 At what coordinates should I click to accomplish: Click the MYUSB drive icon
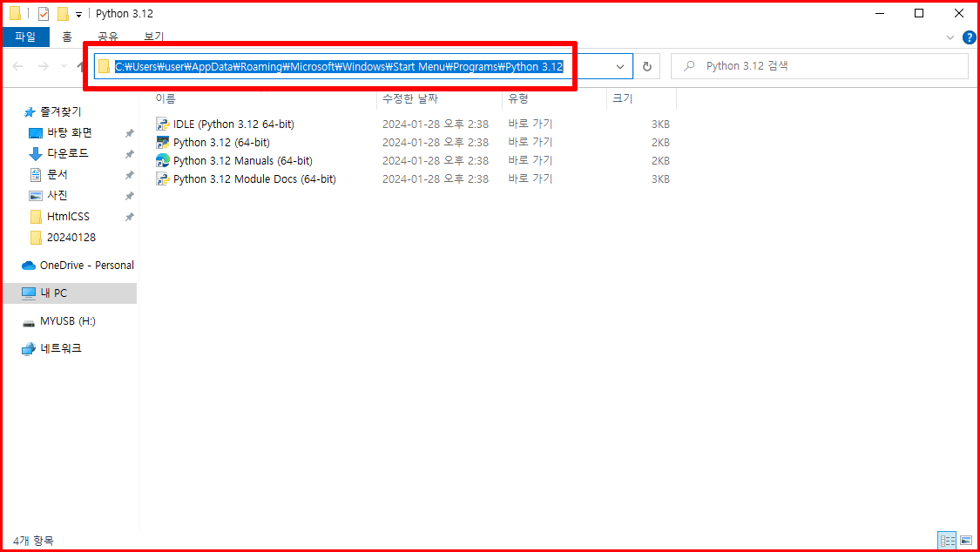tap(29, 323)
